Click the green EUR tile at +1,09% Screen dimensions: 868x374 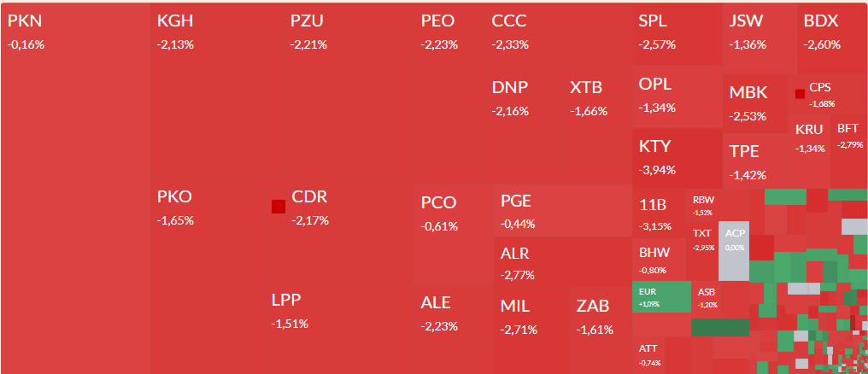pos(661,297)
